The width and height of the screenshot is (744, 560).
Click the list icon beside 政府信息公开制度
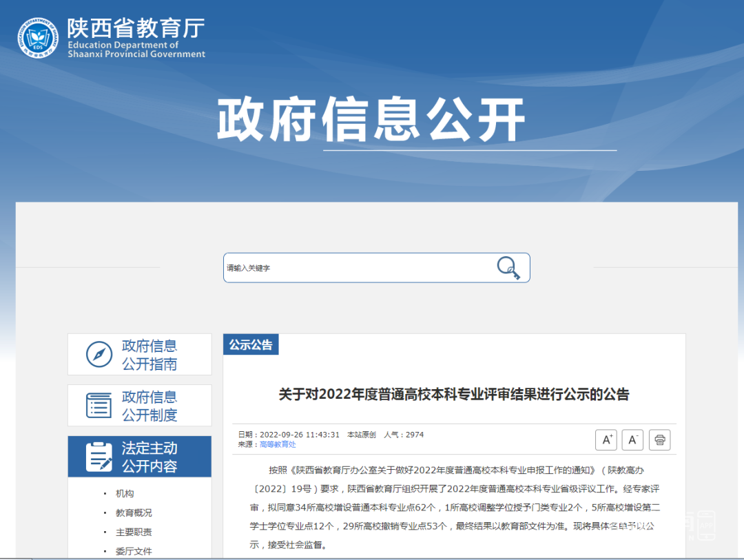(x=99, y=406)
